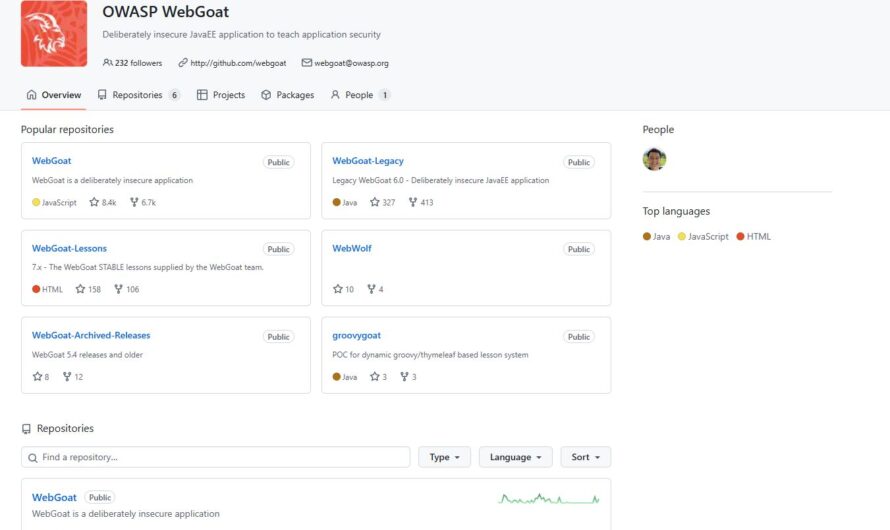
Task: Open the Language filter dropdown
Action: 515,457
